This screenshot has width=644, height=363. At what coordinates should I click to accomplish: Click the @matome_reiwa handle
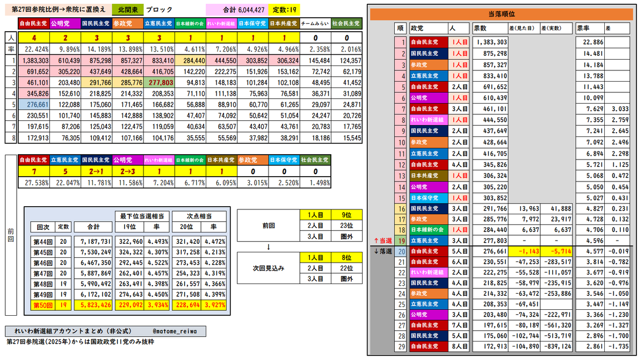(175, 331)
